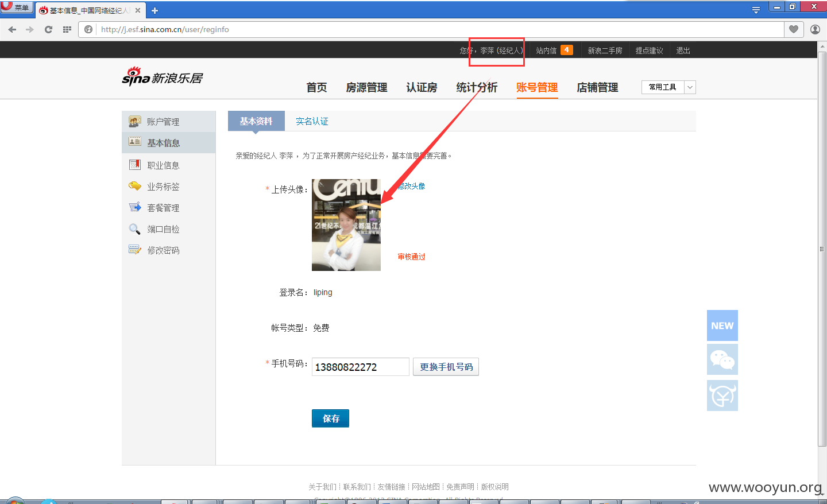Image resolution: width=827 pixels, height=504 pixels.
Task: Click 更换手机号码 button
Action: coord(446,367)
